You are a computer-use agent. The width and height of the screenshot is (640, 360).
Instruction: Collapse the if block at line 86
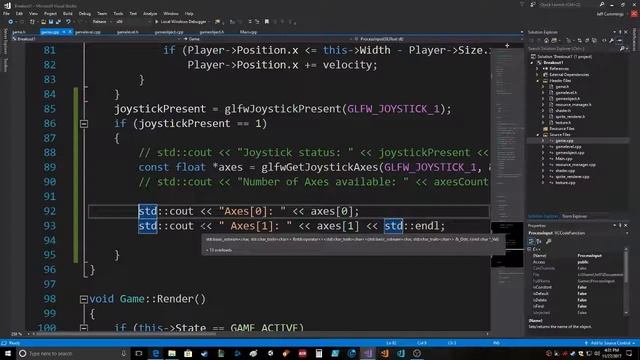tap(84, 123)
